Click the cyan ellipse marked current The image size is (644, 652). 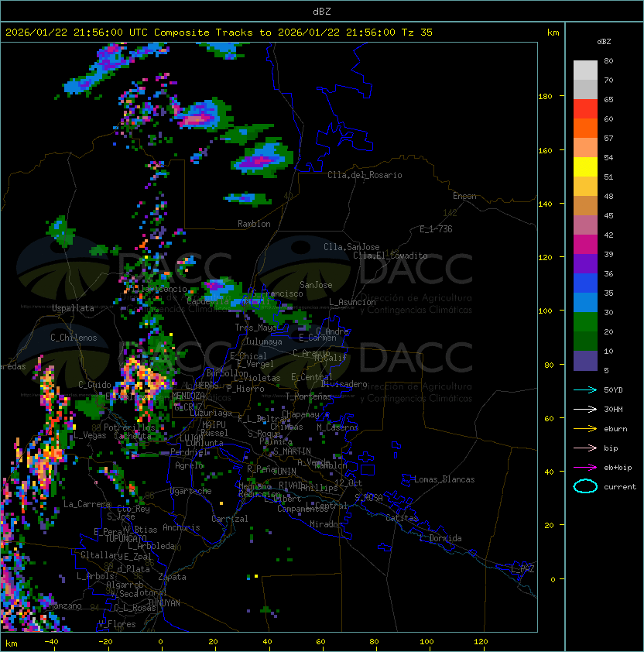585,486
